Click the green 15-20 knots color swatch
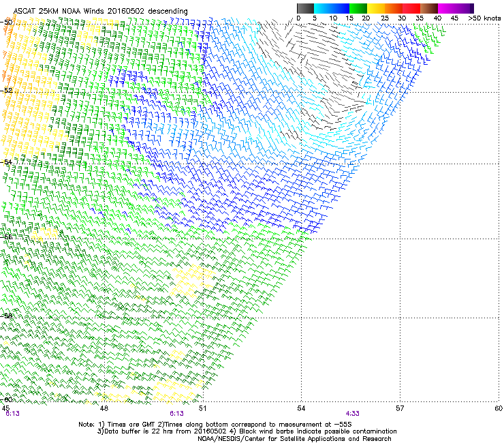504x443 pixels. (x=358, y=8)
